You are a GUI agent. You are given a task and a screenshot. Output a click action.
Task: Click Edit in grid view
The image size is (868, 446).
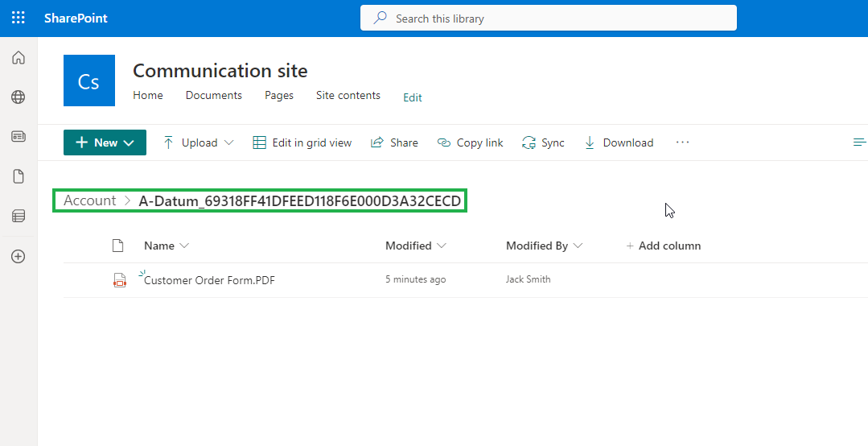pyautogui.click(x=302, y=143)
